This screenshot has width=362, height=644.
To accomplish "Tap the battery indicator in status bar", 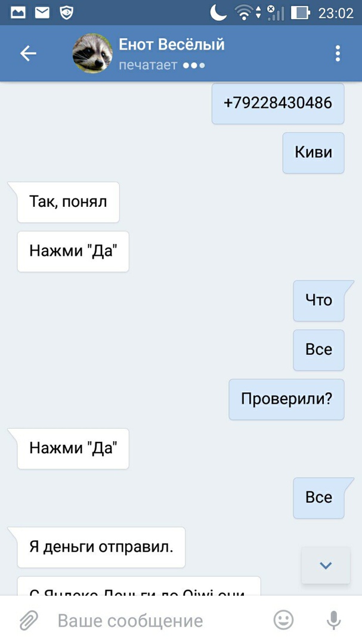I will (x=301, y=13).
